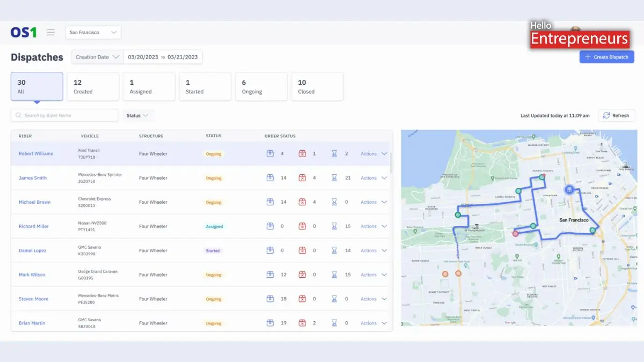Click delivered package icon in Robert Williams row

[270, 154]
